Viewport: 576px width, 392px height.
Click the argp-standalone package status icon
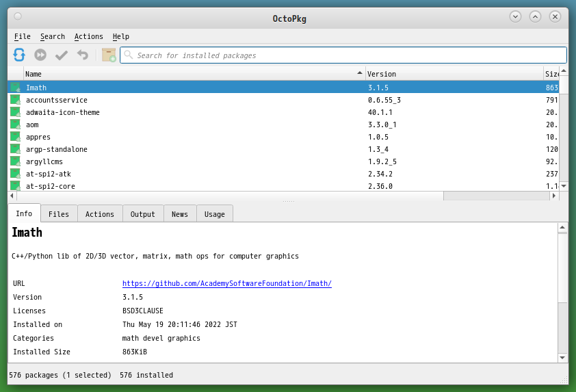(x=16, y=149)
